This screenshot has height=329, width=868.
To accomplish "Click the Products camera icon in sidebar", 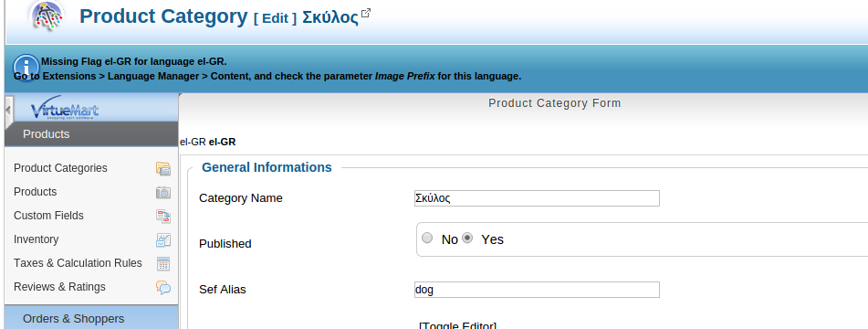I will (163, 192).
